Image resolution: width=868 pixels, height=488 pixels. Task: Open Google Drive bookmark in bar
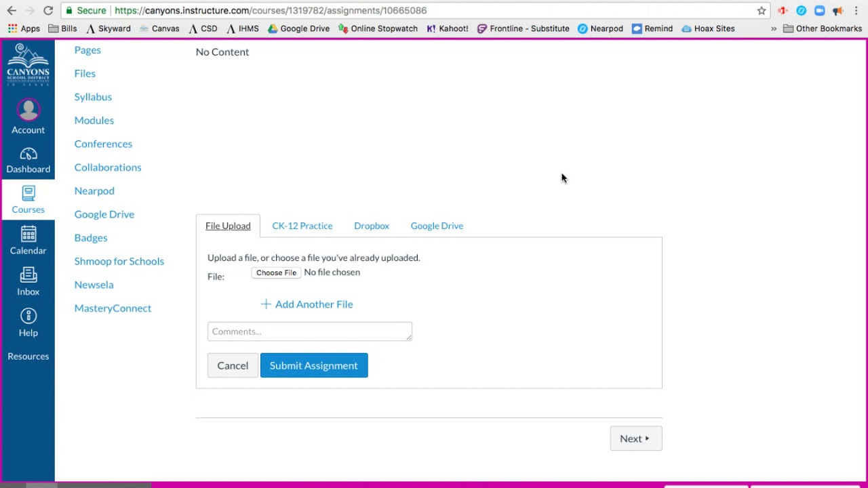pos(298,28)
